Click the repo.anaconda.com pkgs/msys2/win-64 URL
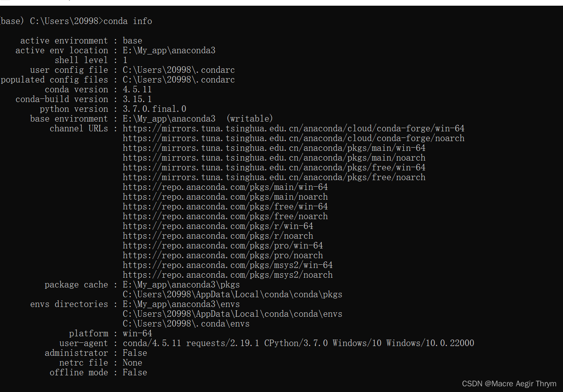The width and height of the screenshot is (563, 392). (228, 265)
